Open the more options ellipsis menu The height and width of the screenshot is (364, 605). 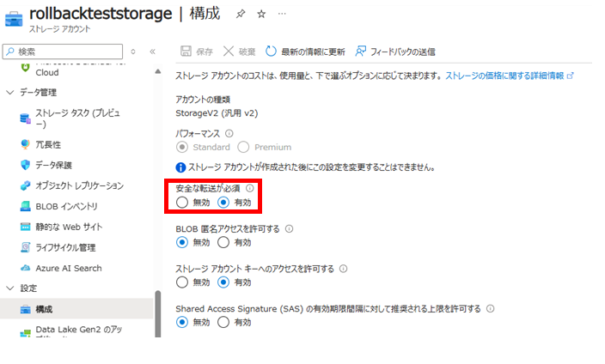[282, 15]
